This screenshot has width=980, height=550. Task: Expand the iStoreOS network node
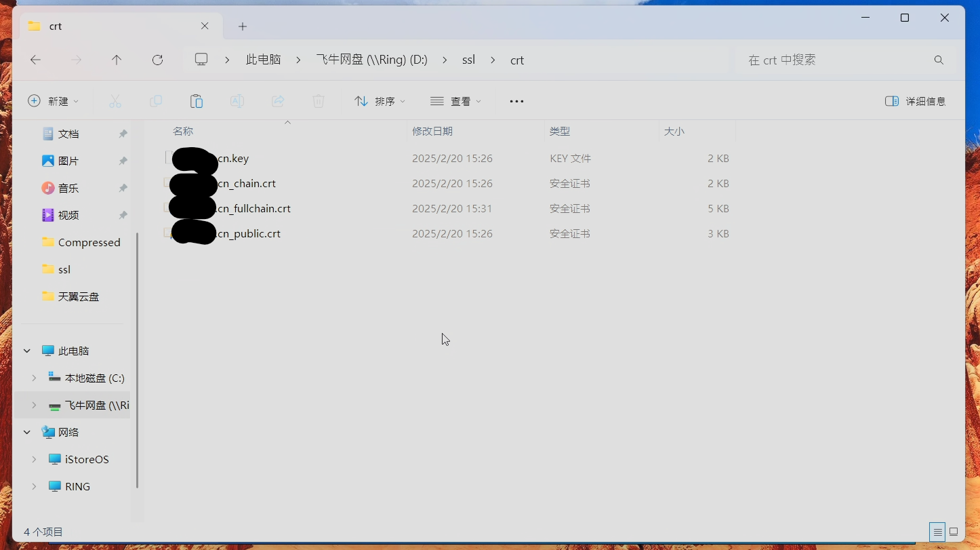click(34, 459)
